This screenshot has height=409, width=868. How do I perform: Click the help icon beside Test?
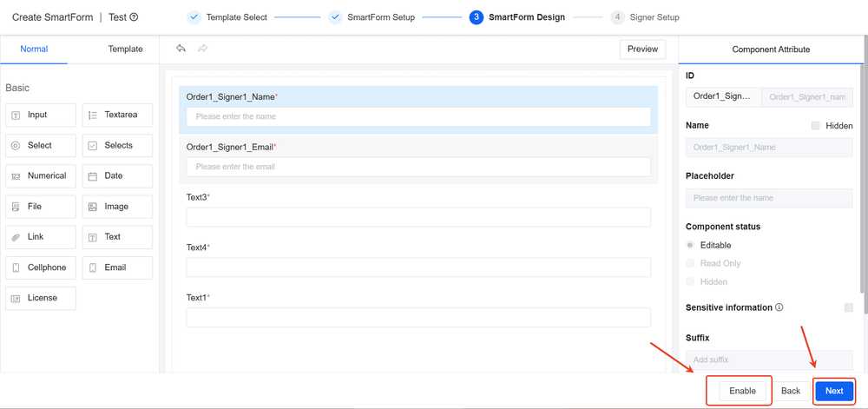(x=134, y=17)
